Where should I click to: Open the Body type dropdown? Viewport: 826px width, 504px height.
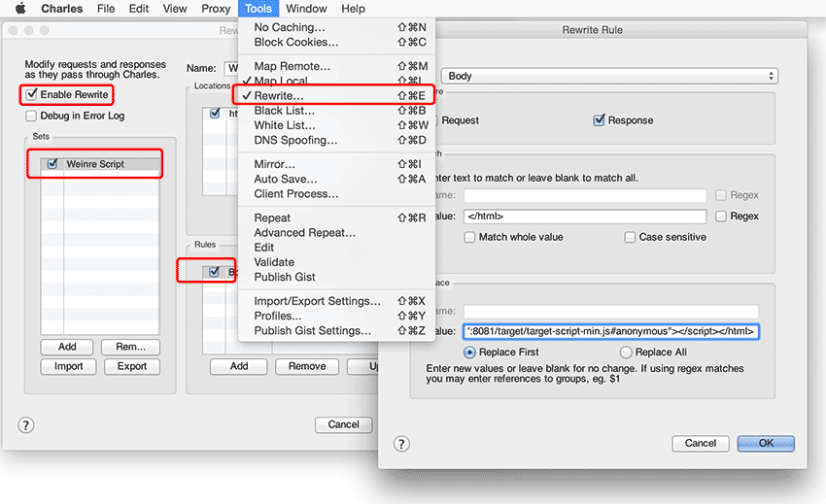click(608, 76)
